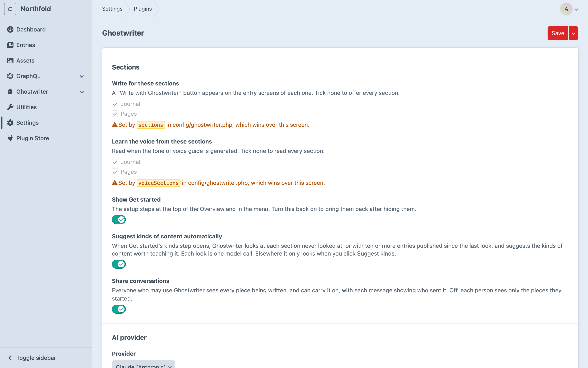Click the Northfold site logo icon

(x=10, y=9)
